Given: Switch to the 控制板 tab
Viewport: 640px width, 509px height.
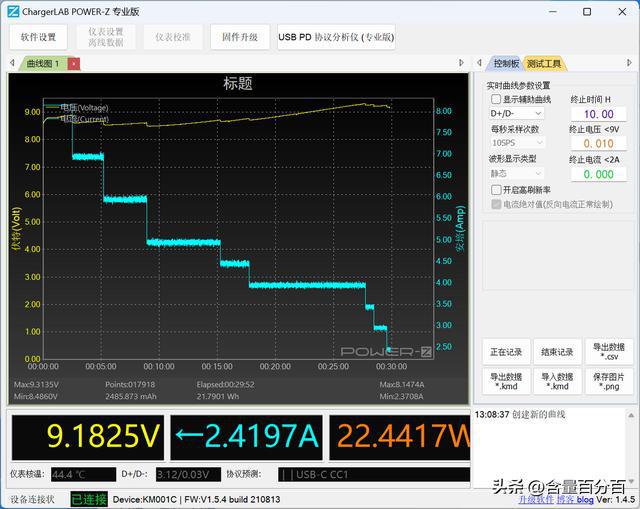Looking at the screenshot, I should coord(506,64).
